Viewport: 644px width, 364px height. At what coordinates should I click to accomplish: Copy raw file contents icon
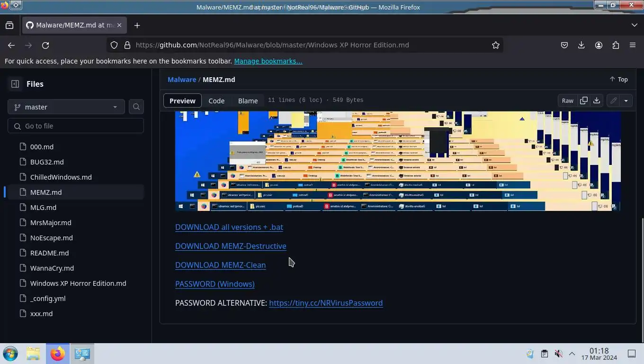[x=584, y=100]
